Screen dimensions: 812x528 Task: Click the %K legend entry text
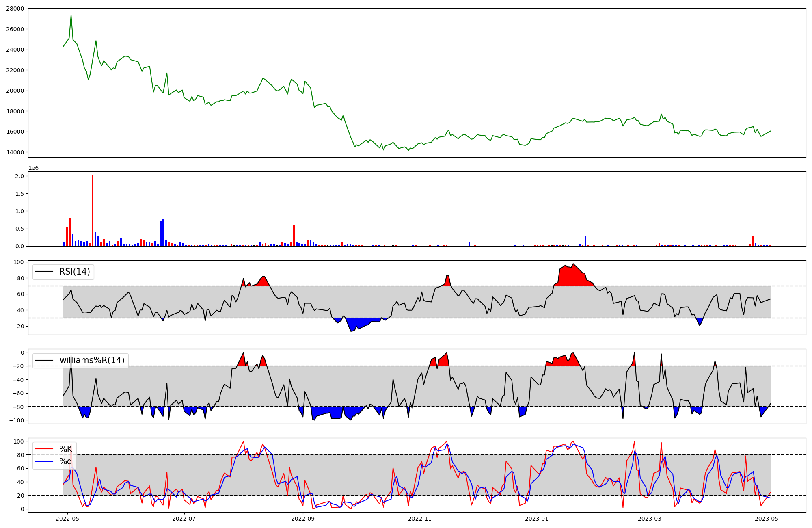tap(66, 449)
